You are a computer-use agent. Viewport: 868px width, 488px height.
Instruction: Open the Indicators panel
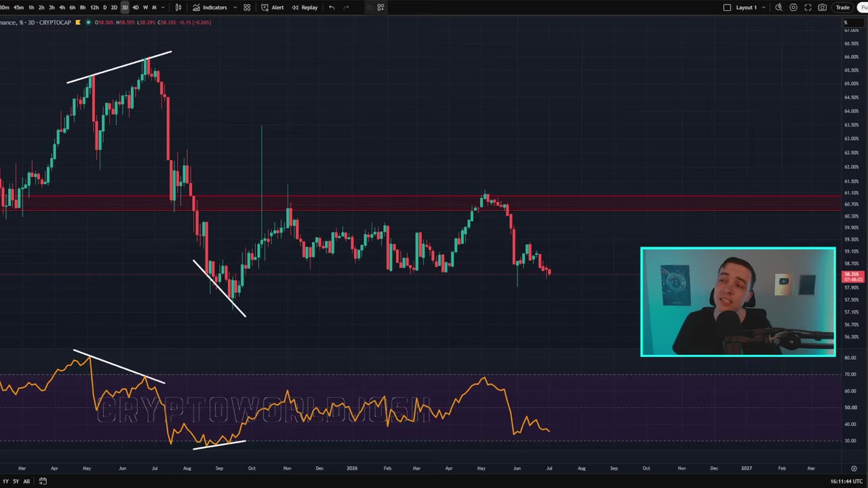coord(210,7)
